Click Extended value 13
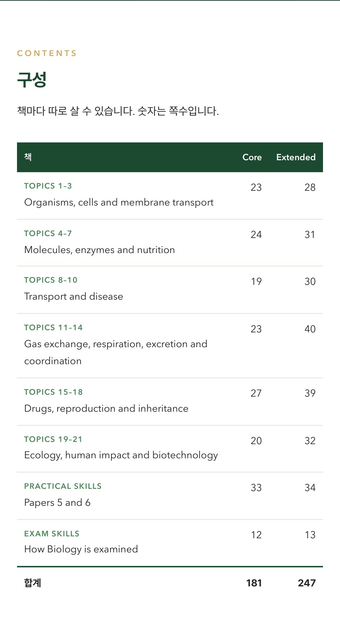Viewport: 340px width, 644px height. coord(310,535)
